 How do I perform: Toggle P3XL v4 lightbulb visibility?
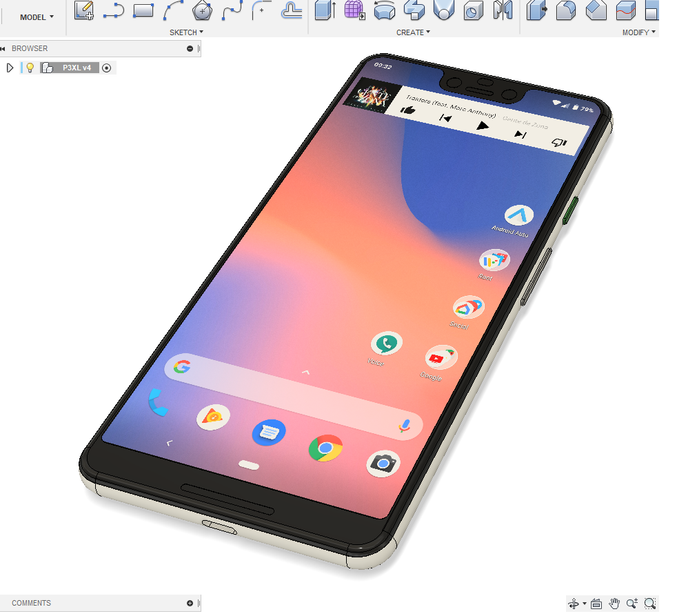click(x=30, y=68)
